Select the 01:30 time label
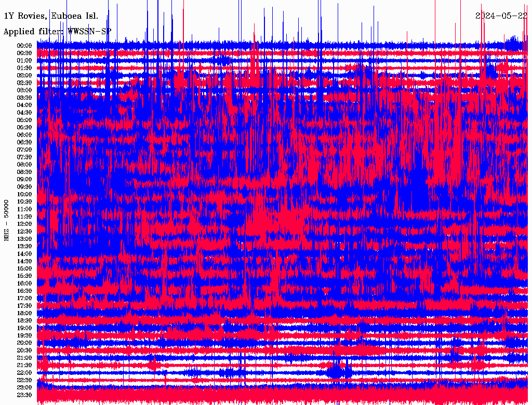This screenshot has height=405, width=532. [24, 68]
